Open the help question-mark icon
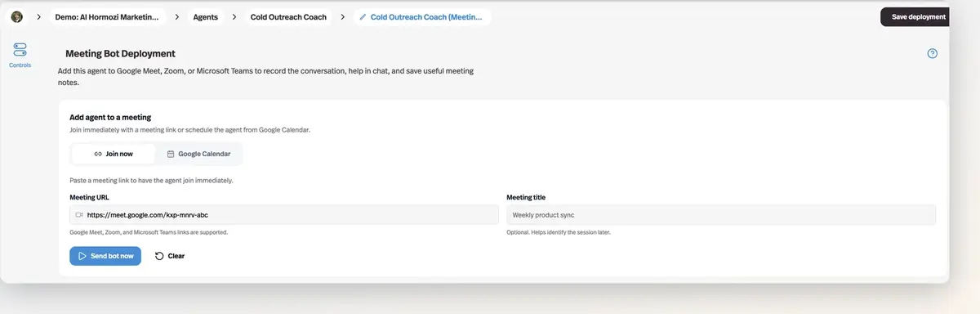980x314 pixels. pyautogui.click(x=933, y=54)
